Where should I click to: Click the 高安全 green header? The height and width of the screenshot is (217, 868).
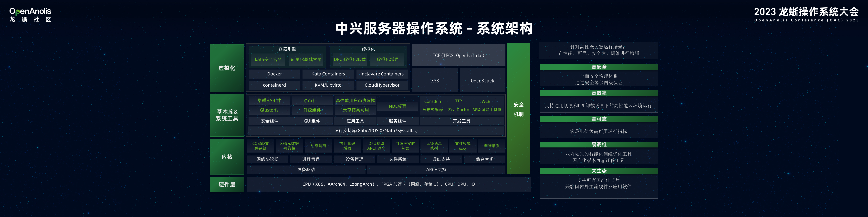(599, 67)
